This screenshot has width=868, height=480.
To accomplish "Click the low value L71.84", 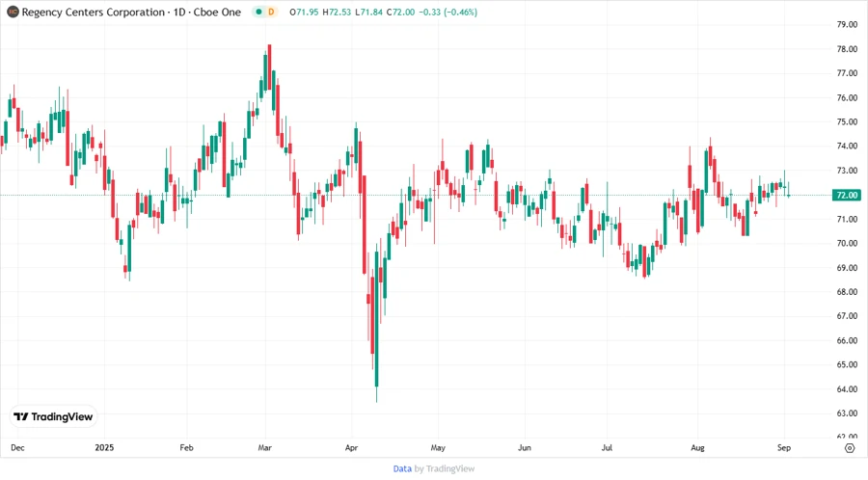I will pyautogui.click(x=368, y=13).
